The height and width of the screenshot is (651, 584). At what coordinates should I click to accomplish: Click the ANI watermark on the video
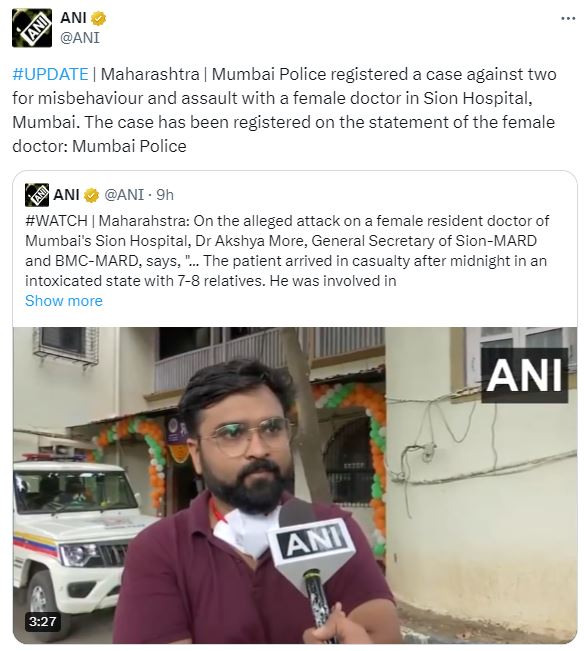tap(525, 375)
